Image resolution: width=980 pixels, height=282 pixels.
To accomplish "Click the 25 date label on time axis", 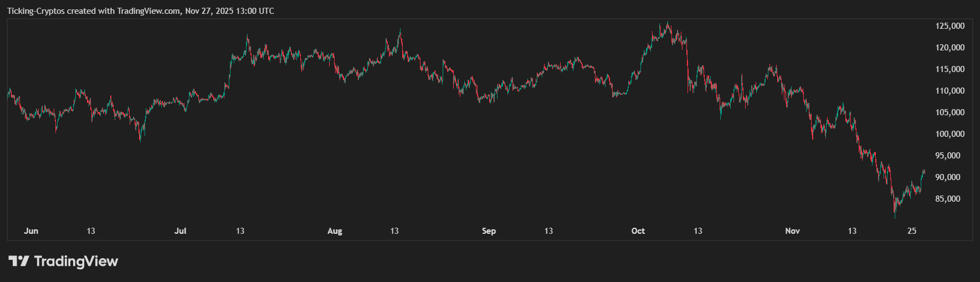I will (x=912, y=231).
